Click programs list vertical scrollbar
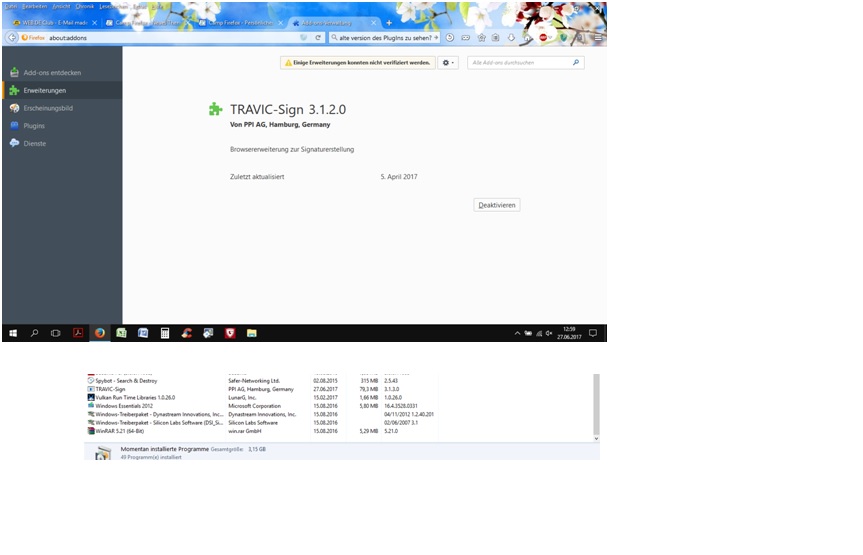863x555 pixels. click(596, 404)
